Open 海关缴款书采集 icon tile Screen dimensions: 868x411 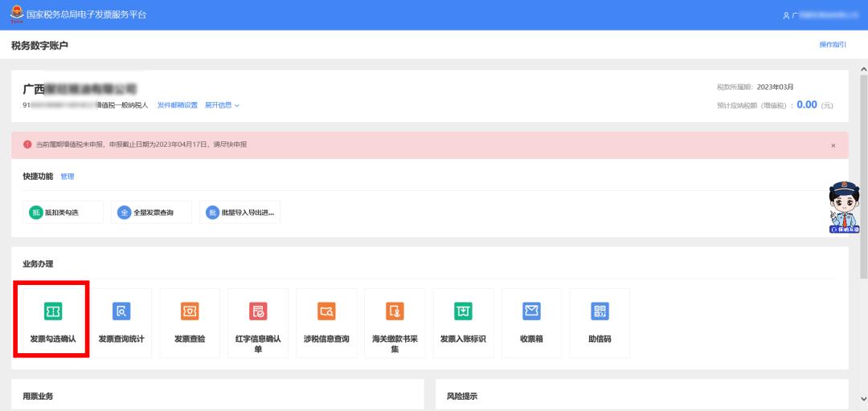395,323
